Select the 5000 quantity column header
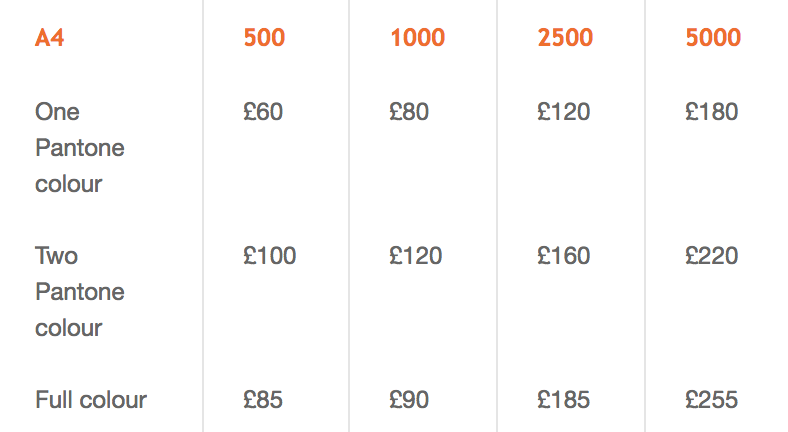788x432 pixels. 713,38
